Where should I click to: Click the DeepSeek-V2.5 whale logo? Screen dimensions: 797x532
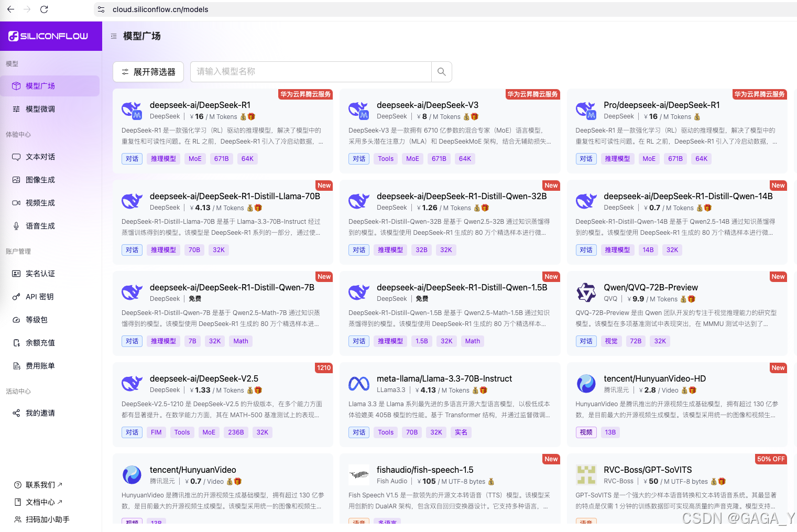(x=132, y=384)
